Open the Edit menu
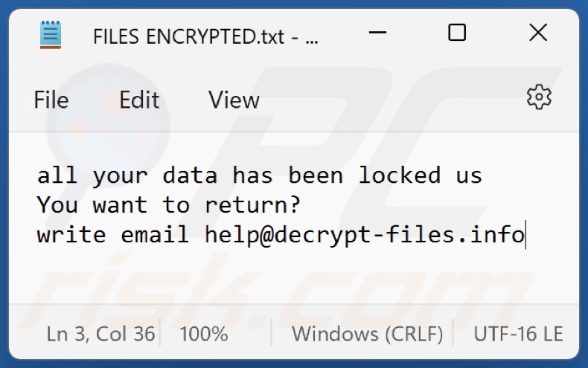Screen dimensions: 588x368 point(139,100)
